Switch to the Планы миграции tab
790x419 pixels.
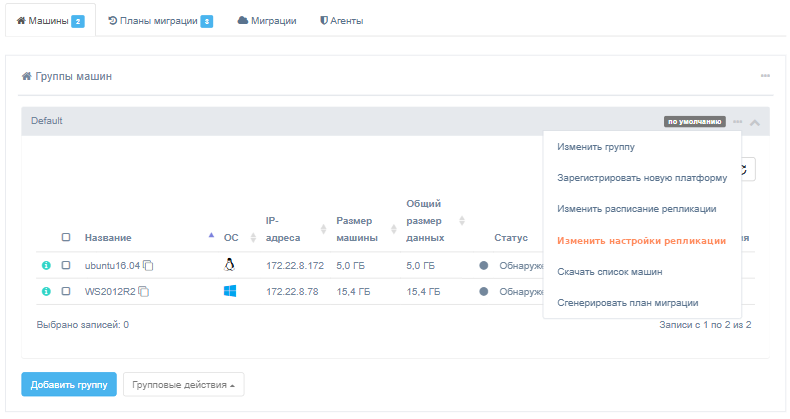point(159,20)
